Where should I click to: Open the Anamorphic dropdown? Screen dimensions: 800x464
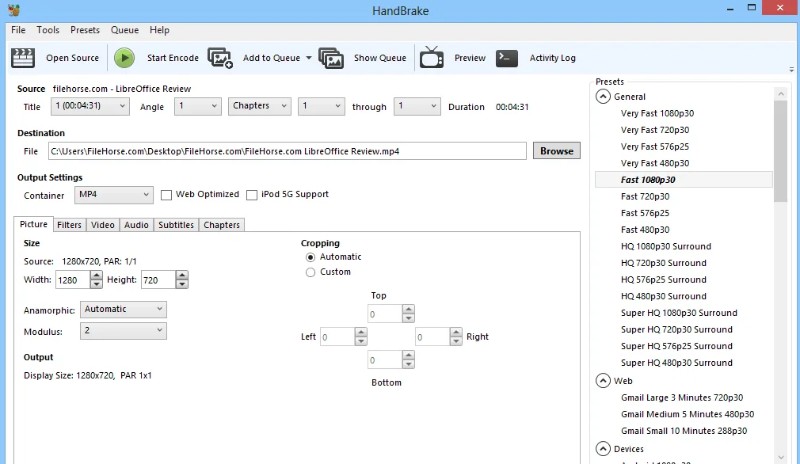(x=124, y=310)
